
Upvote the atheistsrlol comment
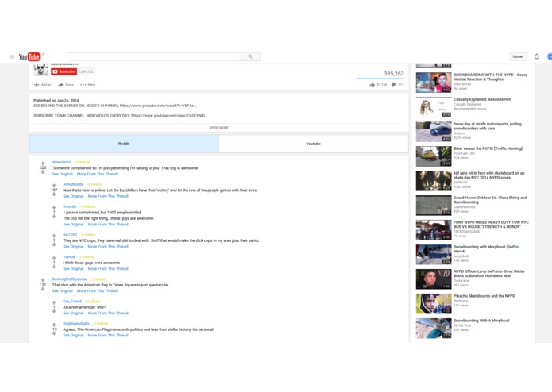43,163
